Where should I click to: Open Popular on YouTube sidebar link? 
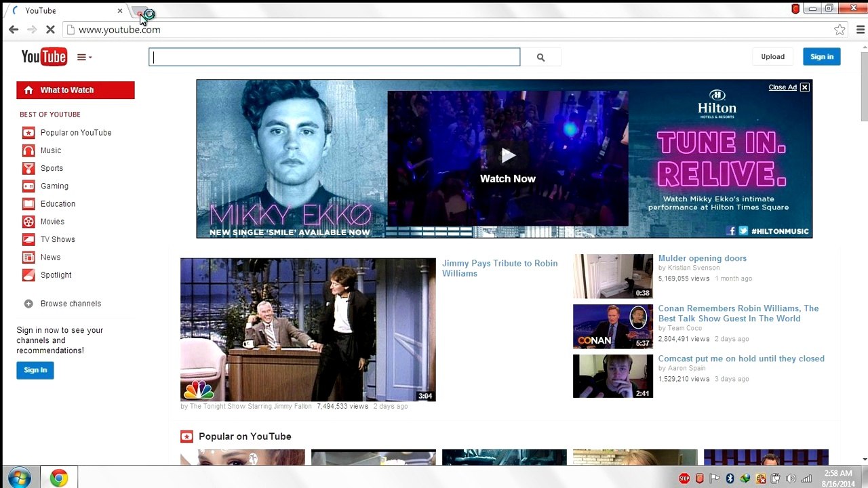pos(76,133)
